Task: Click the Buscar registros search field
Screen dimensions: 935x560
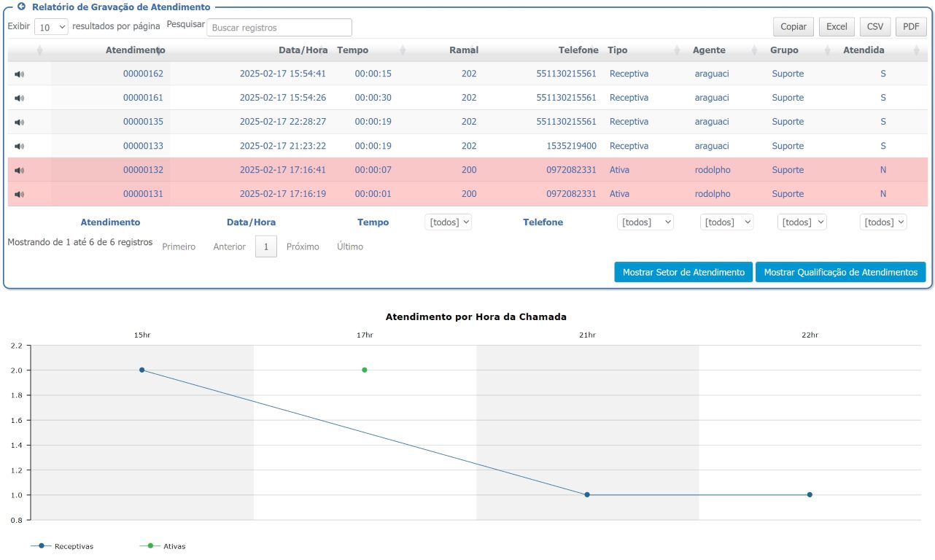Action: (279, 28)
